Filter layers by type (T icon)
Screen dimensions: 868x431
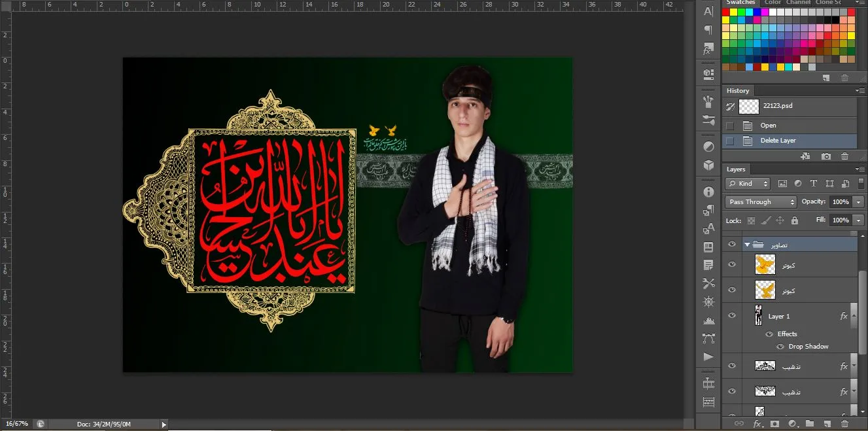pyautogui.click(x=814, y=184)
